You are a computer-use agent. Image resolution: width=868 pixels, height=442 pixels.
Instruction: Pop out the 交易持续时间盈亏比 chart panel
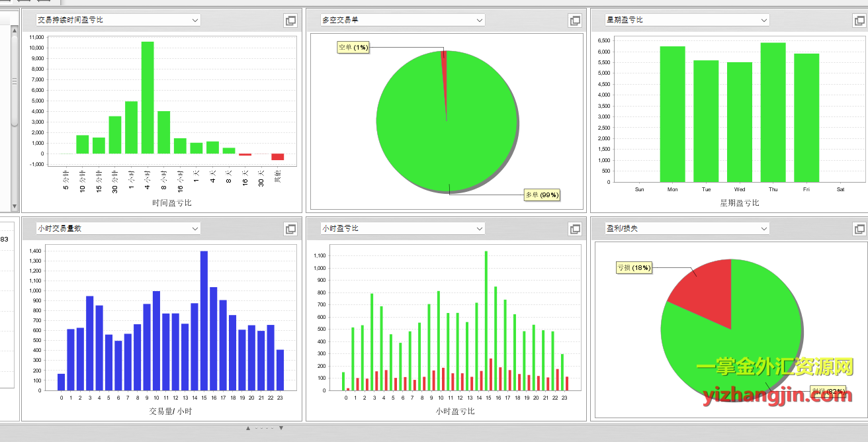[x=290, y=21]
